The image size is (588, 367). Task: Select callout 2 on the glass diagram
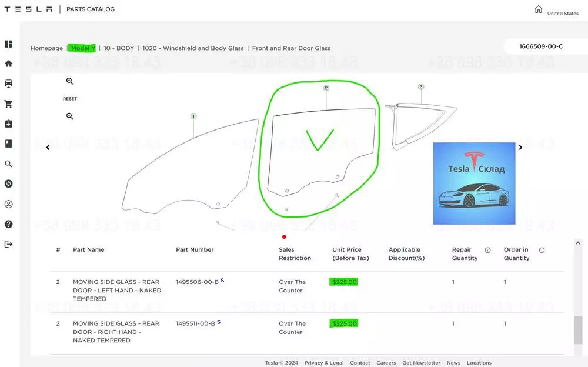(326, 88)
